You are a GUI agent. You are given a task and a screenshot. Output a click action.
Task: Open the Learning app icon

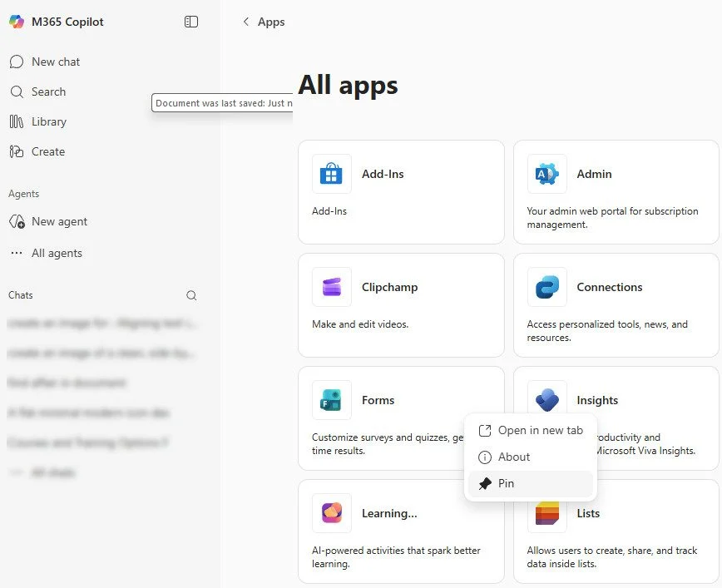tap(332, 513)
